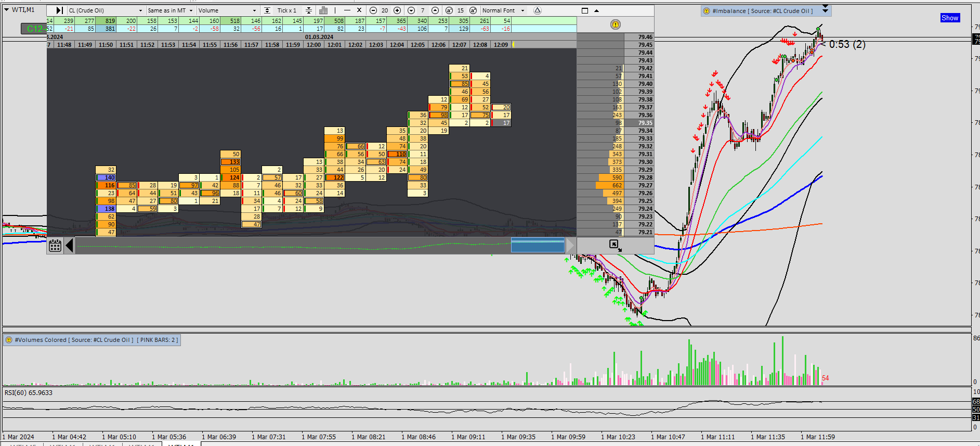Screen dimensions: 980x446
Task: Select the 12:09 time column header
Action: (x=501, y=45)
